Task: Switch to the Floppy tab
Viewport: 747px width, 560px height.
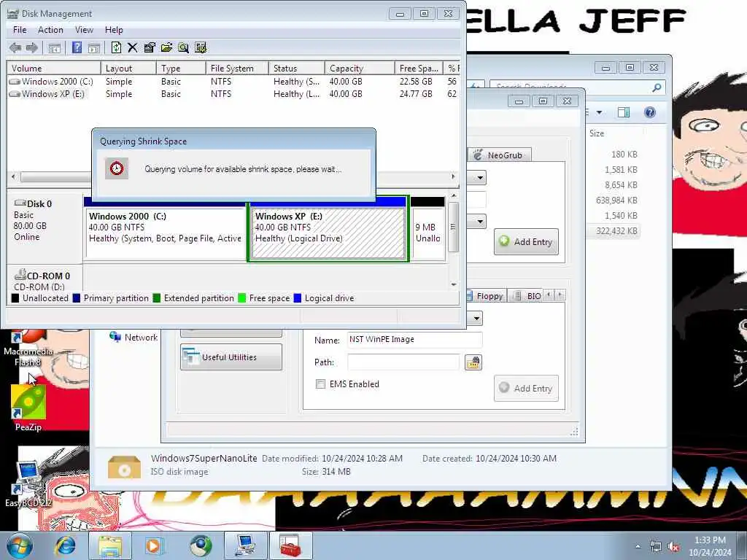Action: (485, 296)
